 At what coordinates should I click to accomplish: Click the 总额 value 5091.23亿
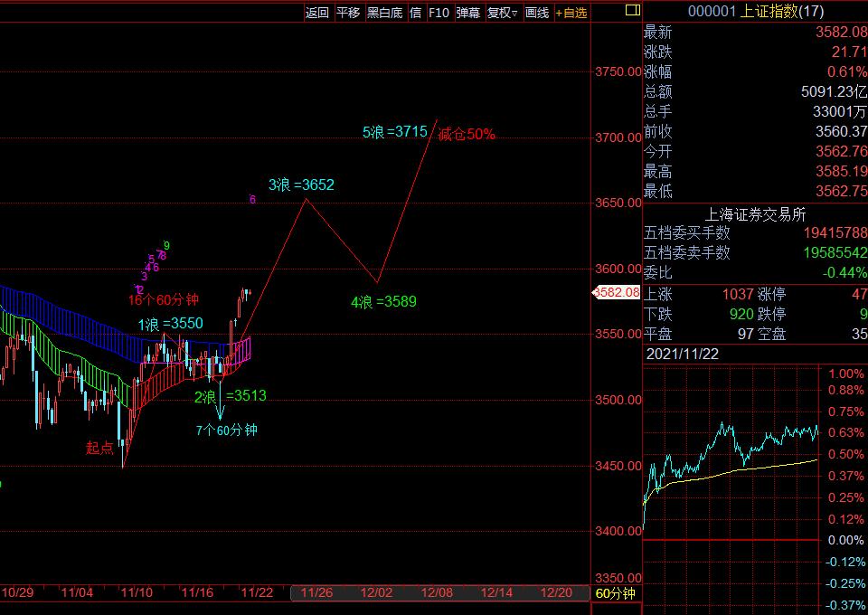[x=834, y=92]
